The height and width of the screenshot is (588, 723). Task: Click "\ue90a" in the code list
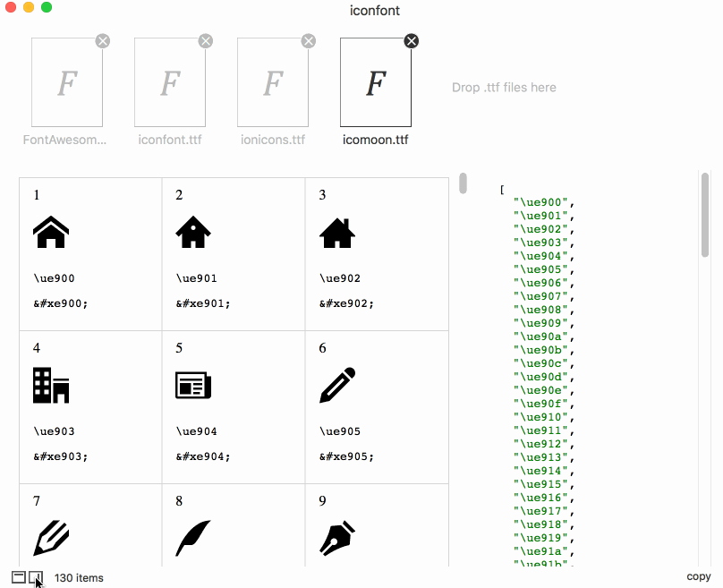pos(540,337)
